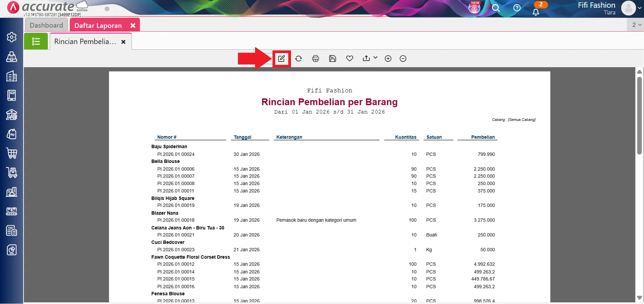This screenshot has height=304, width=644.
Task: Open the green report list tab
Action: [36, 41]
